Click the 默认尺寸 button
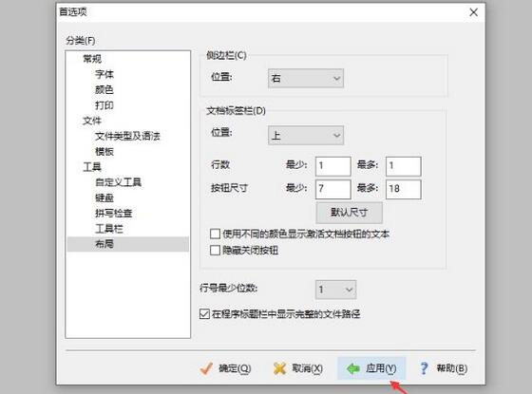The width and height of the screenshot is (532, 394). [350, 213]
